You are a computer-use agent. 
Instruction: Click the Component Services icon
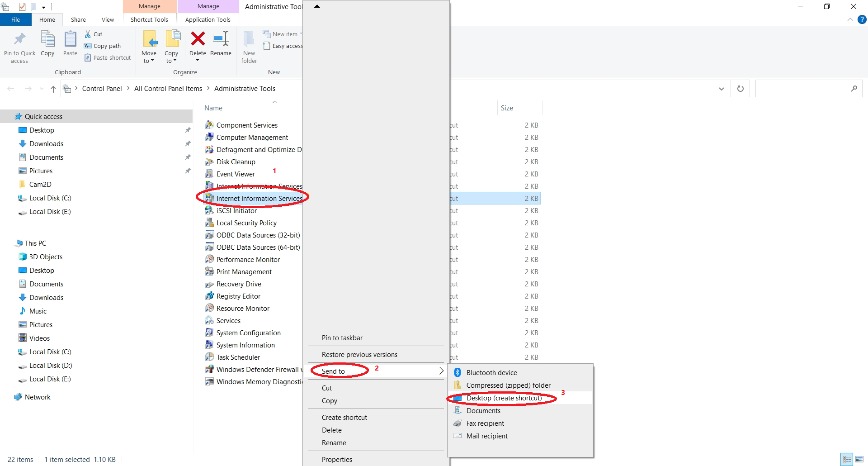[x=209, y=125]
